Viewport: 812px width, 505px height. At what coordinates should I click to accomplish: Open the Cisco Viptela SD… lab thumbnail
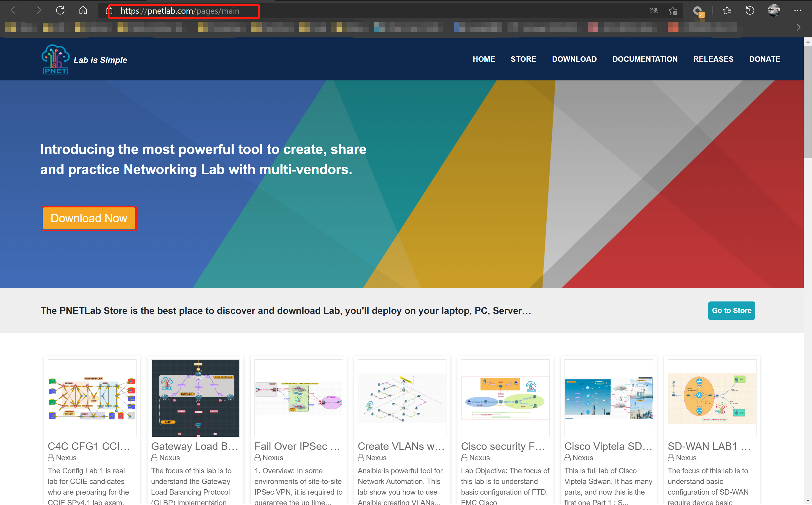point(609,398)
